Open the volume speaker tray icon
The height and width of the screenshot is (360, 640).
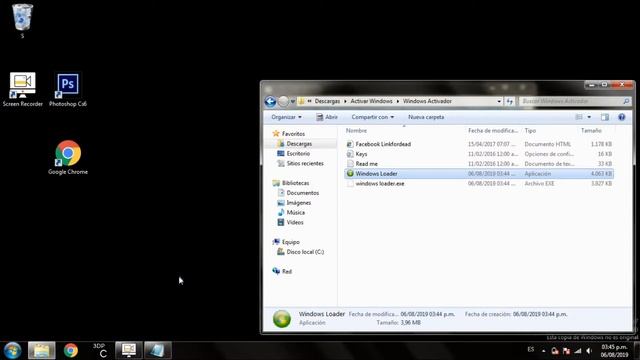coord(589,351)
